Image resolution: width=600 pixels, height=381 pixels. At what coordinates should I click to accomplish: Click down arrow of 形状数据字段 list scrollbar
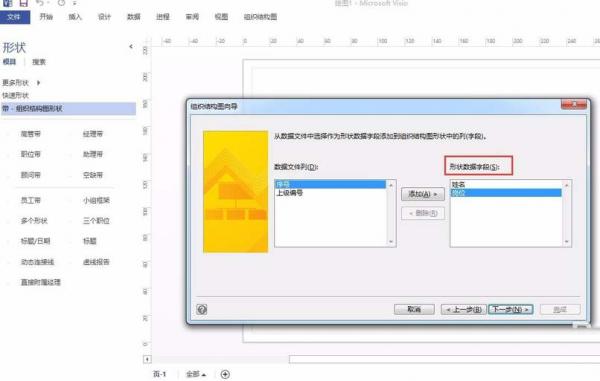click(x=567, y=242)
